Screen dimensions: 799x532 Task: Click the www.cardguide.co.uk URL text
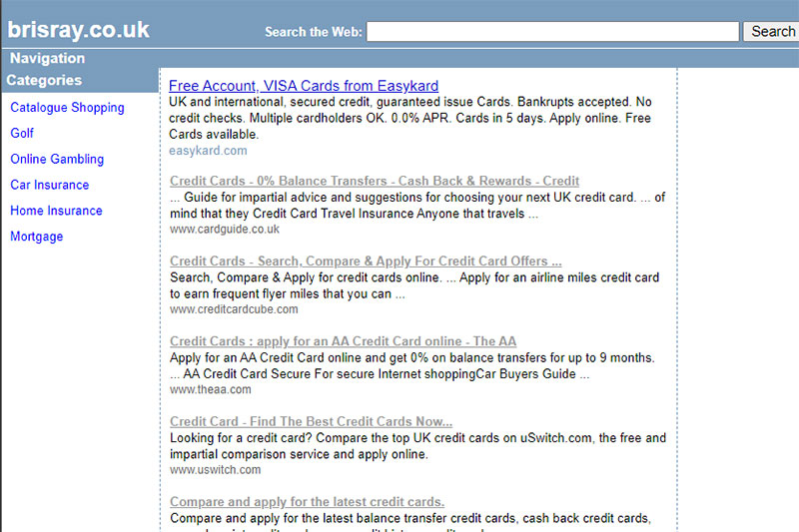click(x=224, y=230)
